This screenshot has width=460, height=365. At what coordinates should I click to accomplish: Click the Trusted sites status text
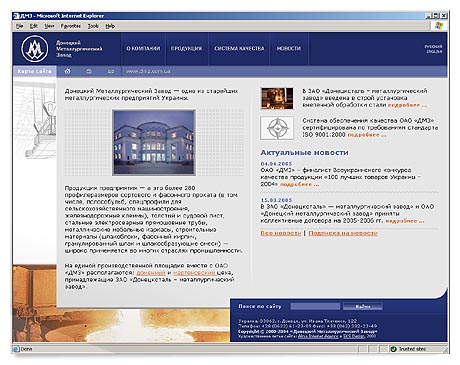tap(412, 349)
